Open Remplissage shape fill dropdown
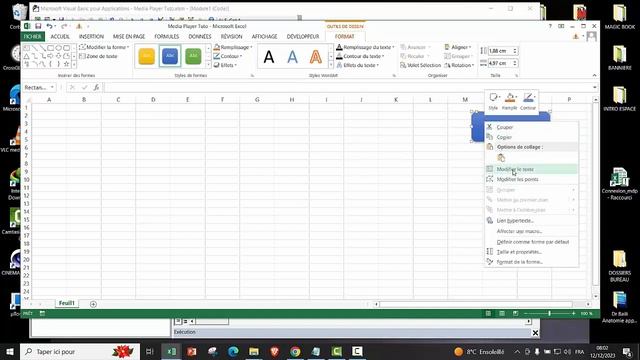Screen dimensions: 640x360 coord(233,47)
